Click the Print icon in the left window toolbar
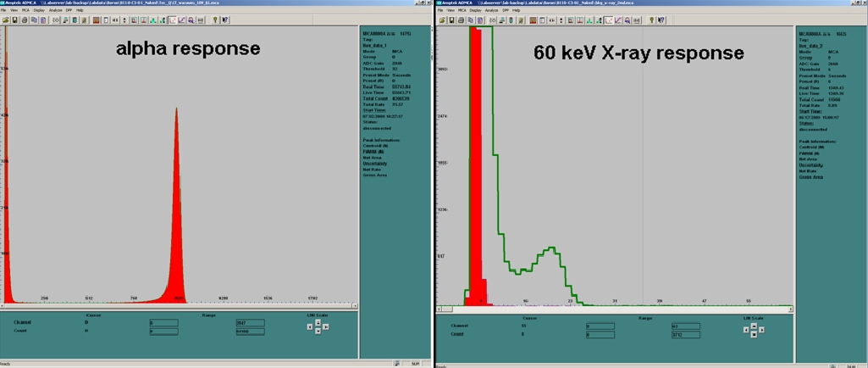The width and height of the screenshot is (868, 368). coord(25,20)
